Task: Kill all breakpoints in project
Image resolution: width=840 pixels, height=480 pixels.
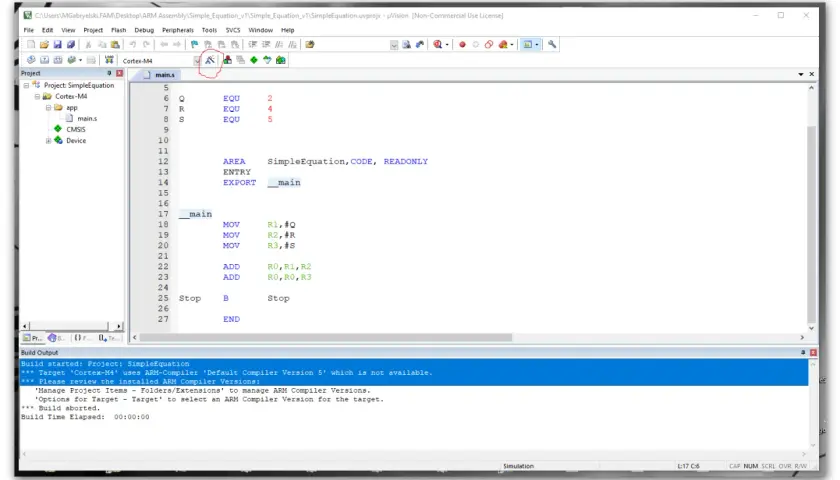Action: pyautogui.click(x=502, y=44)
